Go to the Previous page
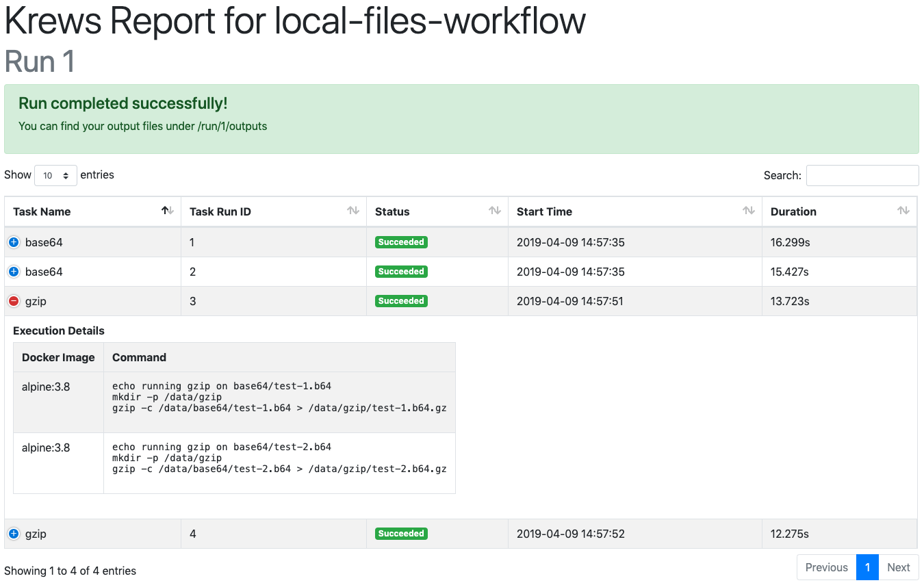The image size is (924, 585). pos(826,567)
